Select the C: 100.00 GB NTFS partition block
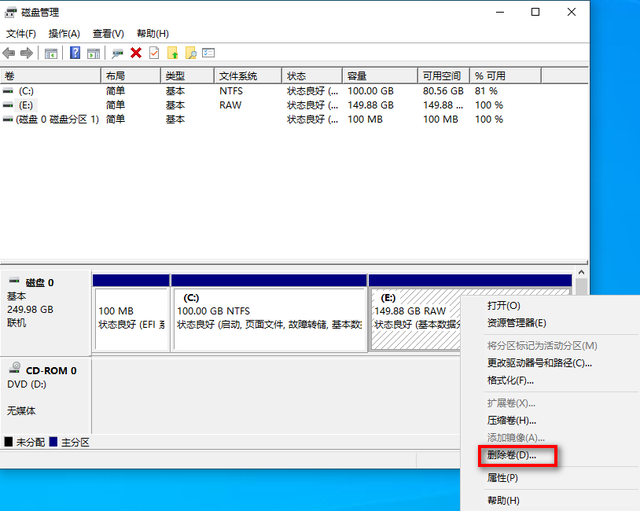Image resolution: width=640 pixels, height=511 pixels. [269, 319]
